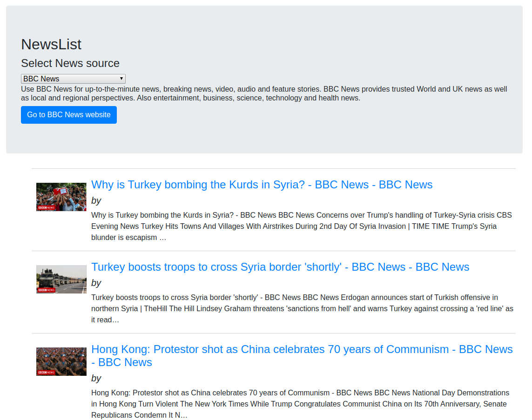
Task: Open the BBC News source dropdown
Action: click(73, 79)
